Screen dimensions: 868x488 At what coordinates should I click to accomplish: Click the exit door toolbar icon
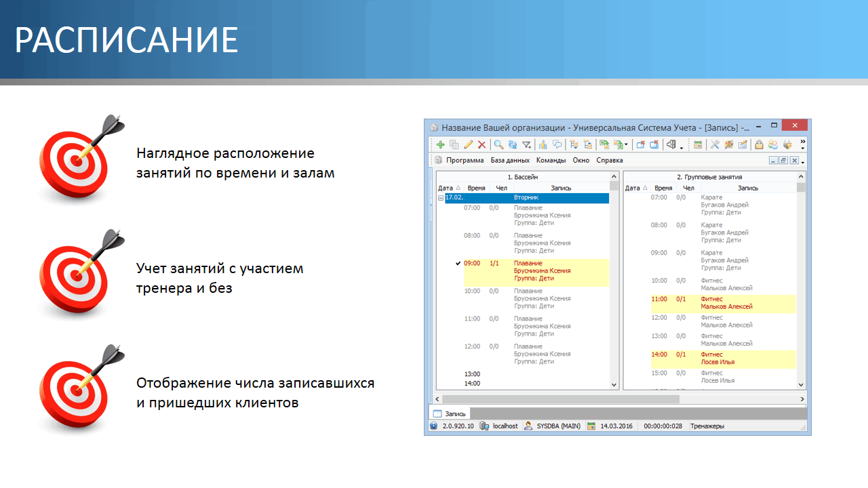[x=671, y=144]
